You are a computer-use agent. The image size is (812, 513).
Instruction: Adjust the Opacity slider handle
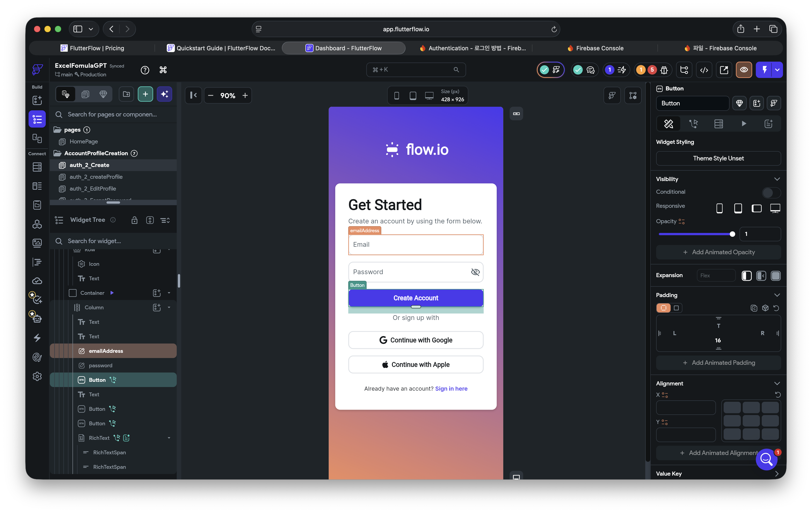click(x=732, y=234)
